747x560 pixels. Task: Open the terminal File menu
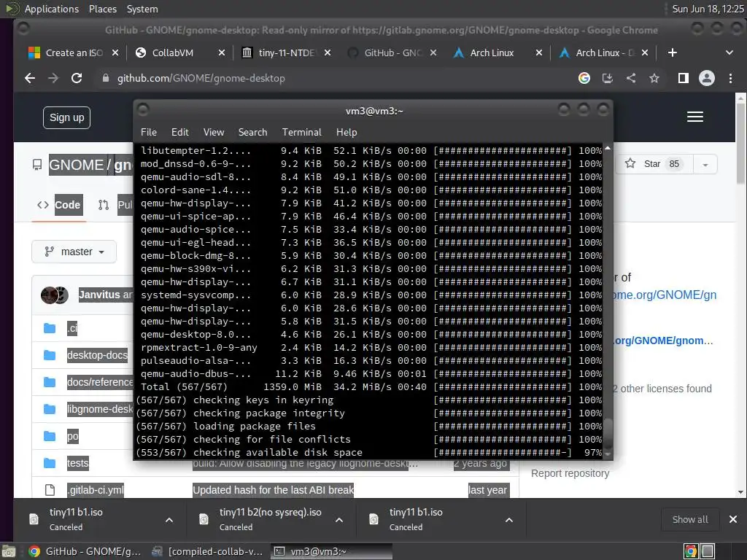(149, 132)
